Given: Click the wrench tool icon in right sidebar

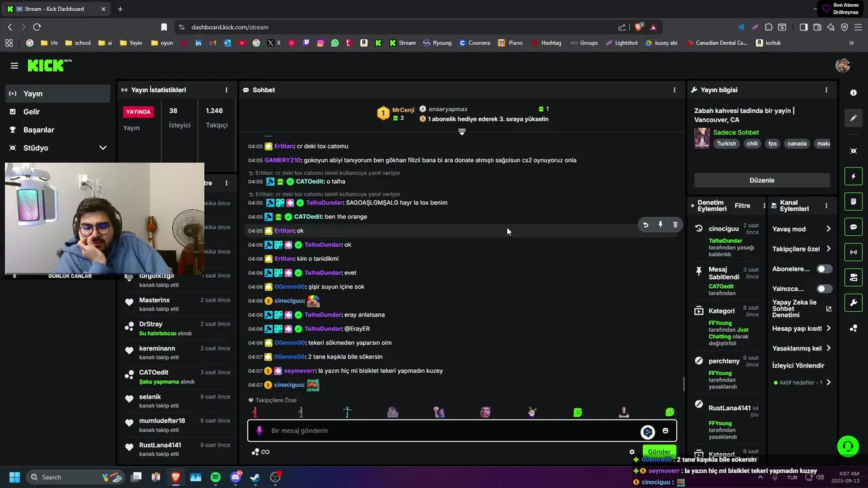Looking at the screenshot, I should pos(853,302).
